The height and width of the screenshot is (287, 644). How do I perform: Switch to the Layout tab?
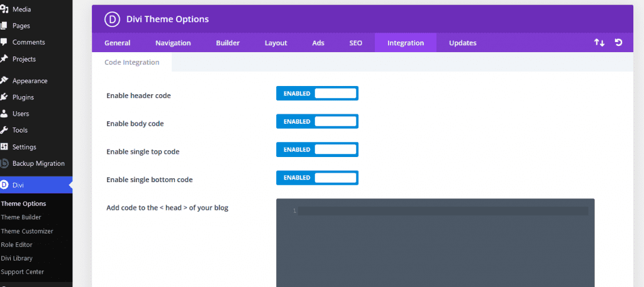[276, 43]
